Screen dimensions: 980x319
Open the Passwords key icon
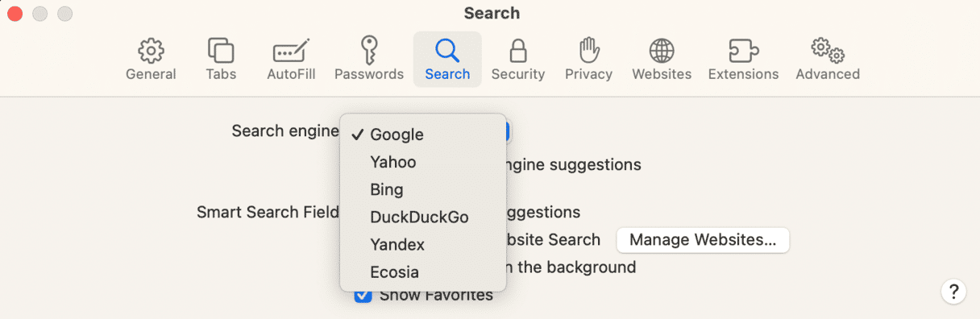pos(368,51)
